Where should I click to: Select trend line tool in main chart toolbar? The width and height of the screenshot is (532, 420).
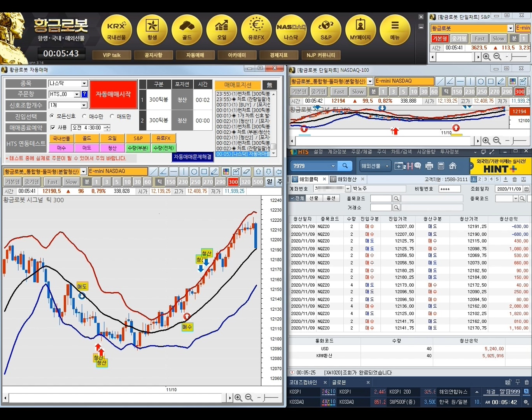pos(154,171)
